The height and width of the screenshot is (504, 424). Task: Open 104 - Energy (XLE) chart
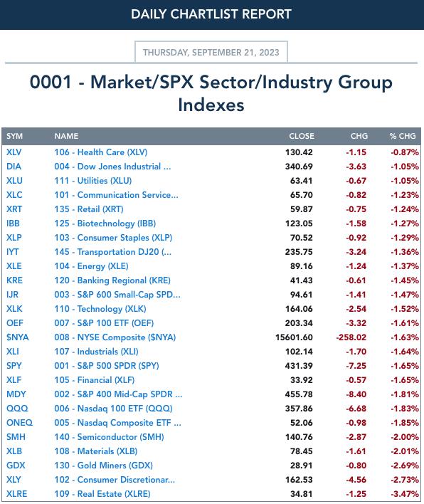(x=91, y=266)
